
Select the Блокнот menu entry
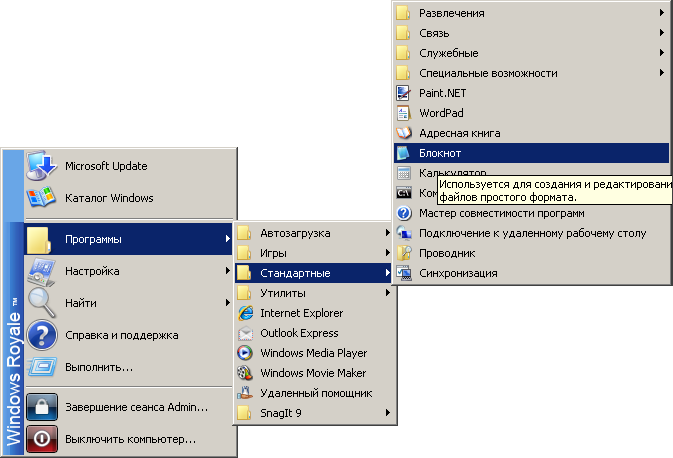tap(531, 153)
